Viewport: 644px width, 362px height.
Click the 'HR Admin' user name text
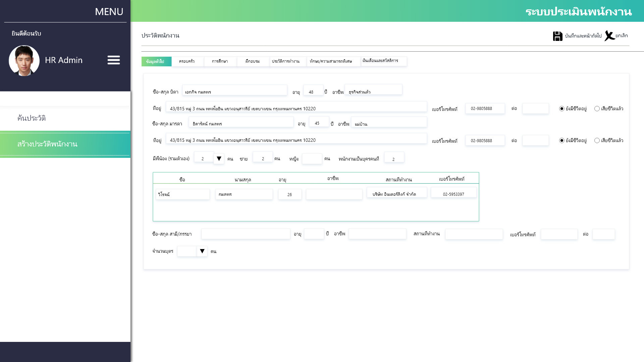tap(64, 60)
